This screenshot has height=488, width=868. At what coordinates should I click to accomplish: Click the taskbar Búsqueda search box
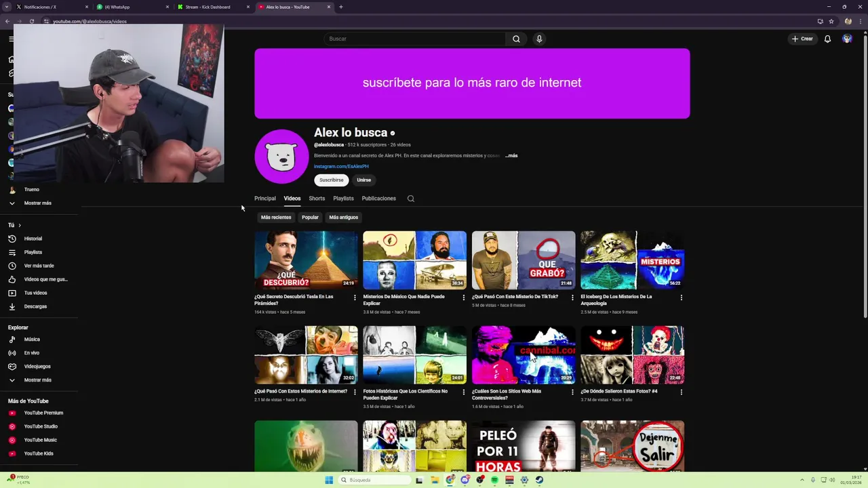[374, 480]
